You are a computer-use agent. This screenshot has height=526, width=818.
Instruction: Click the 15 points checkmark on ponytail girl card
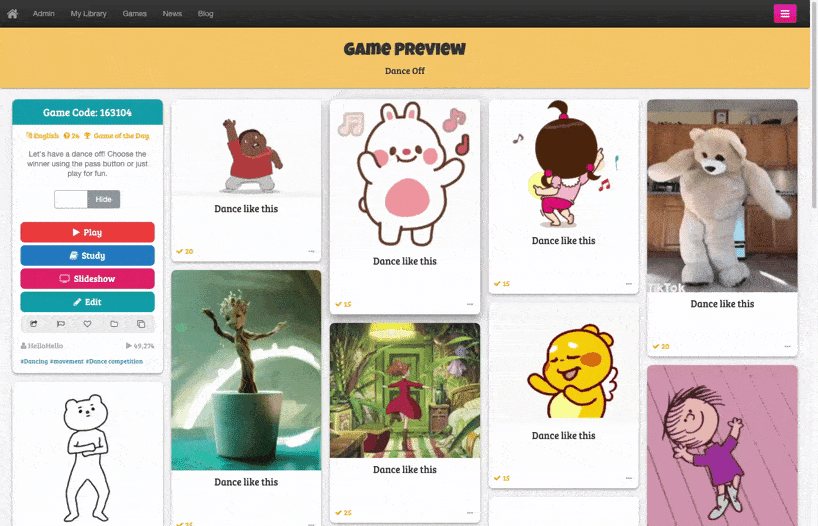[x=502, y=284]
